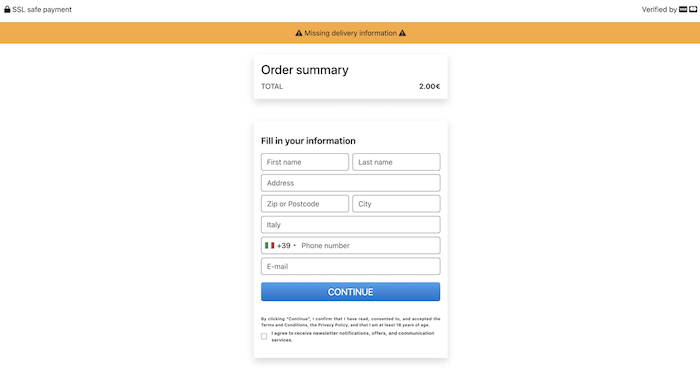Image resolution: width=700 pixels, height=372 pixels.
Task: Focus the E-mail input field
Action: click(350, 267)
